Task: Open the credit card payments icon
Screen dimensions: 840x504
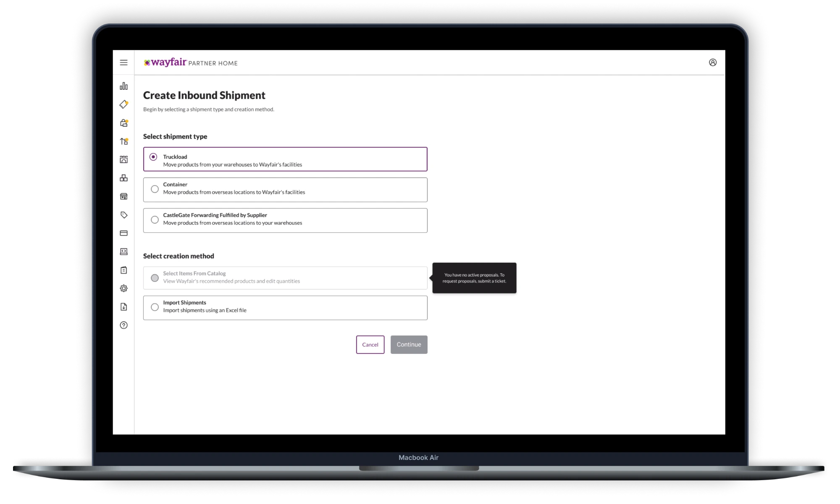Action: pyautogui.click(x=123, y=233)
